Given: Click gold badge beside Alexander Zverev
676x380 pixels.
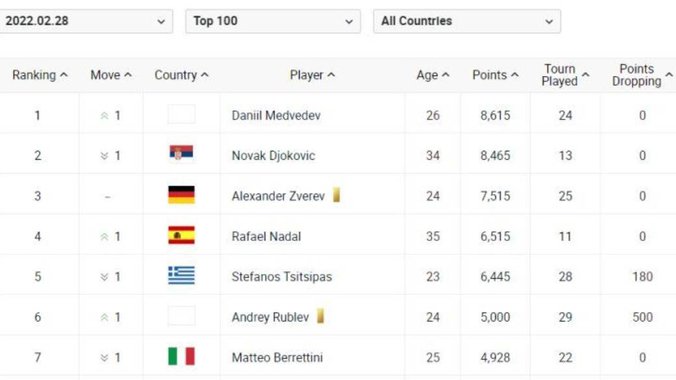Looking at the screenshot, I should (336, 195).
